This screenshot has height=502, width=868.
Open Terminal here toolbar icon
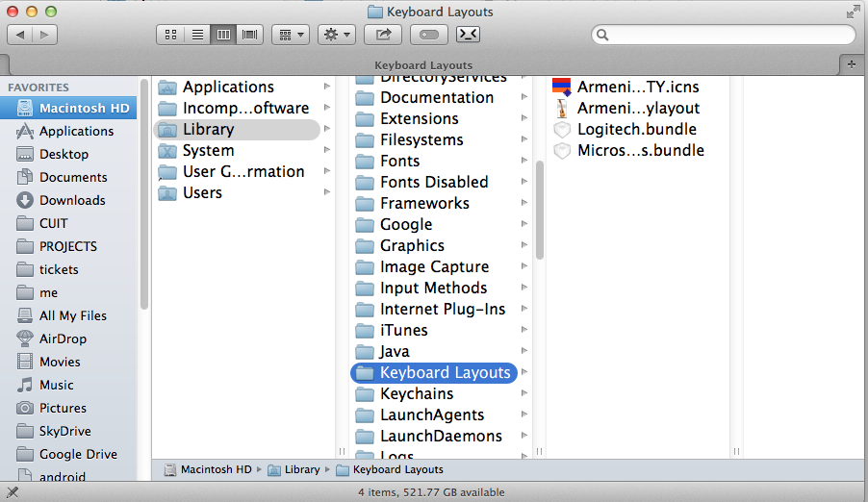point(468,35)
